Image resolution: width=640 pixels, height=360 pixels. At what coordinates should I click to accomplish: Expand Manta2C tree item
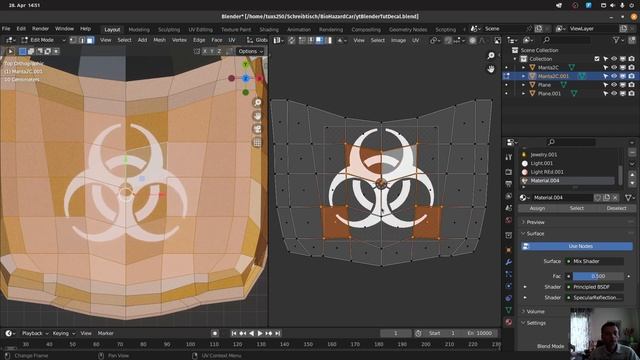coord(524,68)
